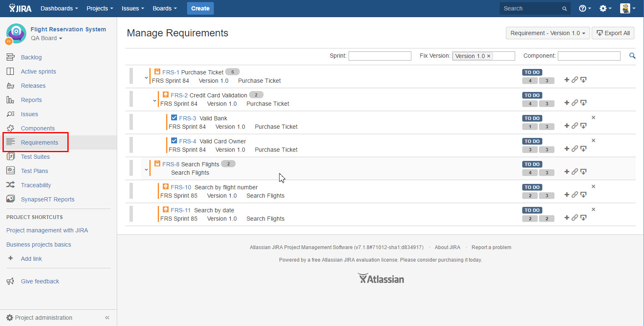The width and height of the screenshot is (644, 326).
Task: Collapse the sidebar with double chevron
Action: [107, 318]
